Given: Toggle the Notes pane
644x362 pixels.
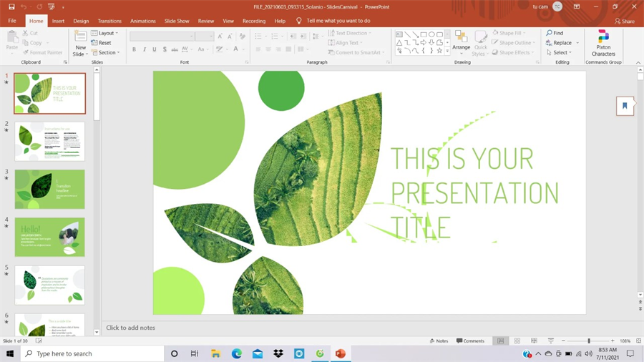Looking at the screenshot, I should point(438,341).
